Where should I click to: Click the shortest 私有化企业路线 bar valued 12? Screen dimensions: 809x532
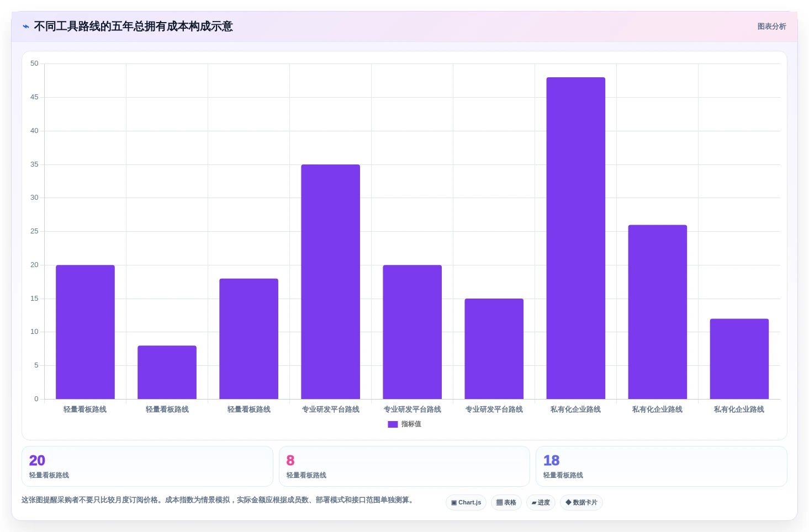[739, 359]
